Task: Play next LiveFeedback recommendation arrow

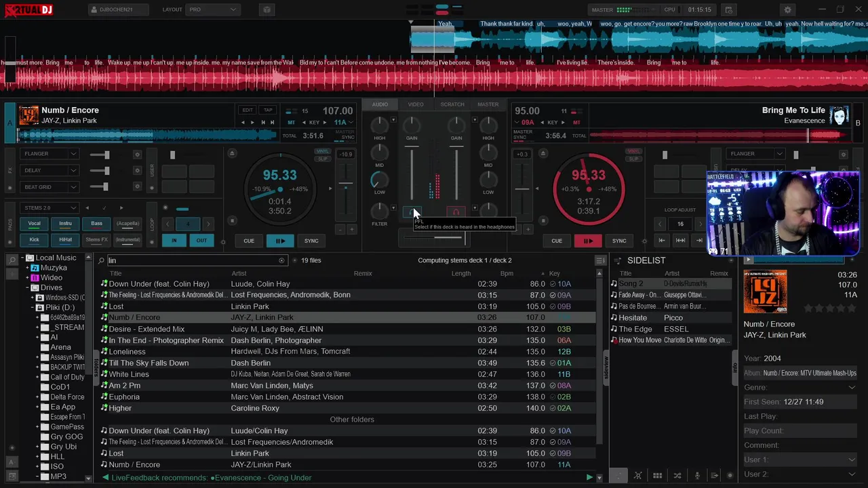Action: [x=589, y=478]
